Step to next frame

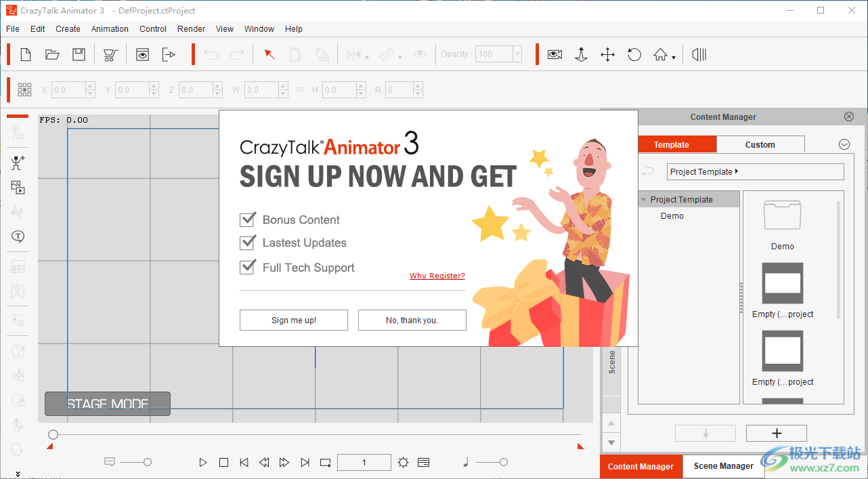pyautogui.click(x=284, y=463)
